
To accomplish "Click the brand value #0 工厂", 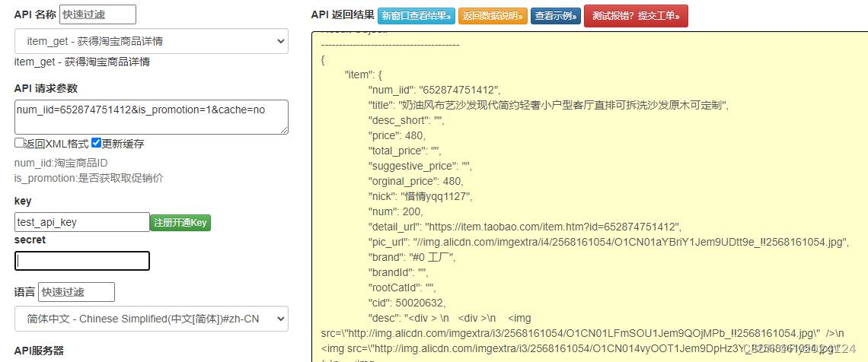I will click(431, 257).
